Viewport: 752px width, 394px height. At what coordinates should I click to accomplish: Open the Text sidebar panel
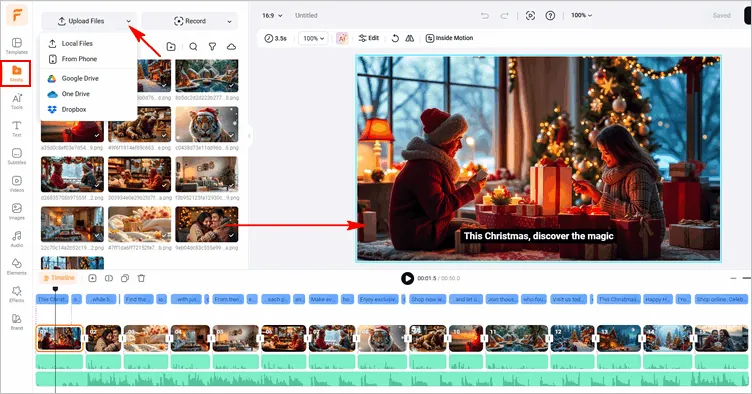[x=17, y=128]
